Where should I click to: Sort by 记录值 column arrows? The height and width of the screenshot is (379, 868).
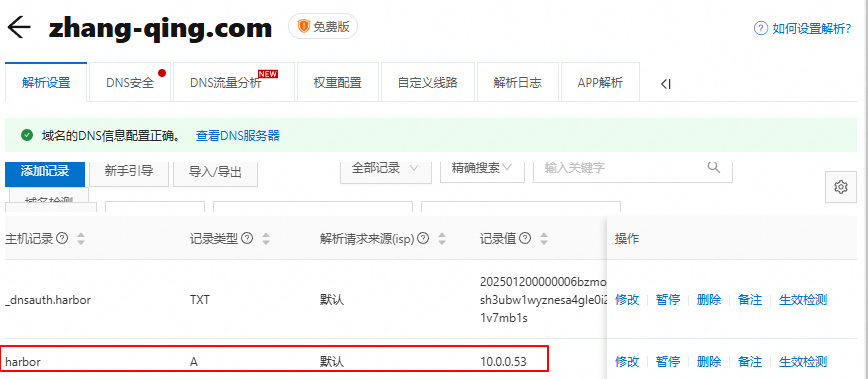pyautogui.click(x=544, y=239)
